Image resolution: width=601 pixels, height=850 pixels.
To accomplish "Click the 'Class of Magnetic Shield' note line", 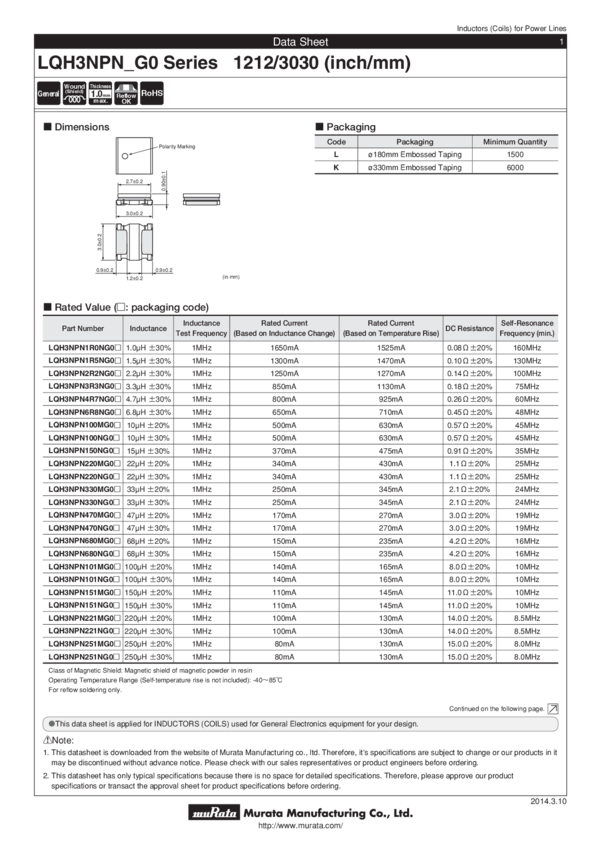I will click(x=150, y=671).
